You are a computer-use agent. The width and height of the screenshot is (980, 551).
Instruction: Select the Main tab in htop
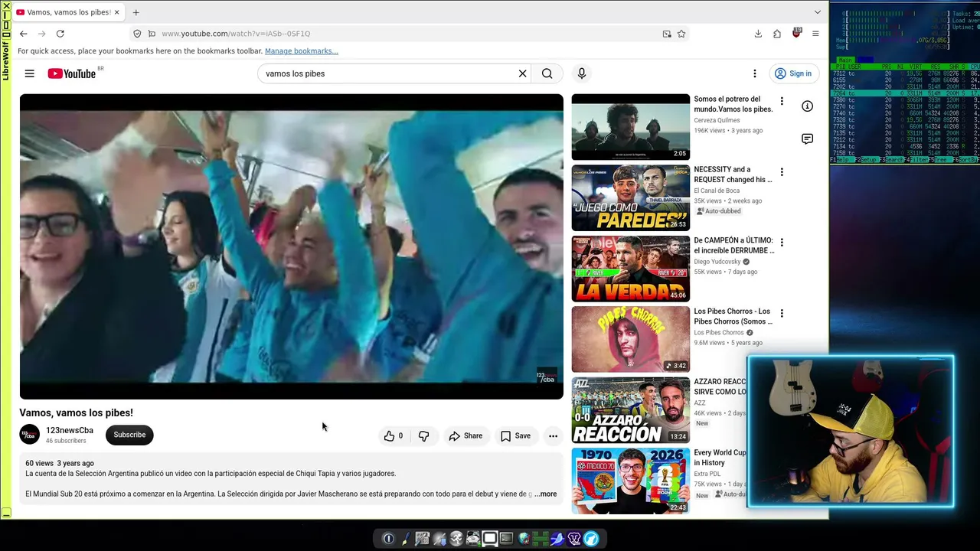845,60
